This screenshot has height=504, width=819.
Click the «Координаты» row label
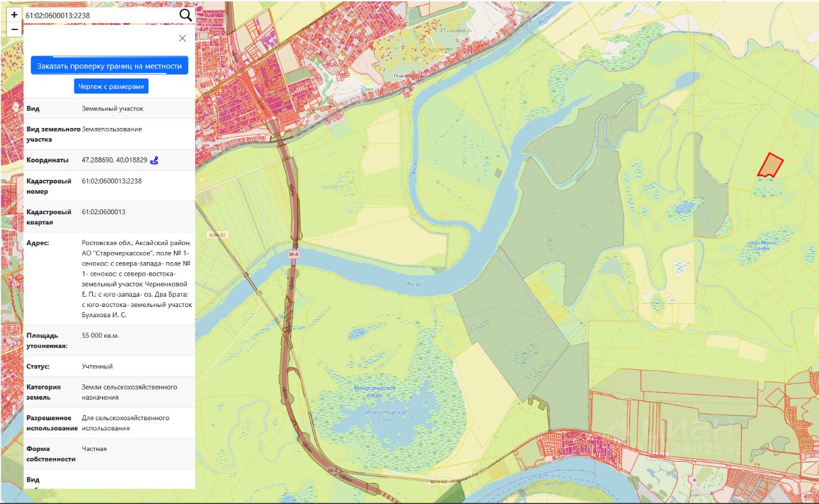[47, 160]
